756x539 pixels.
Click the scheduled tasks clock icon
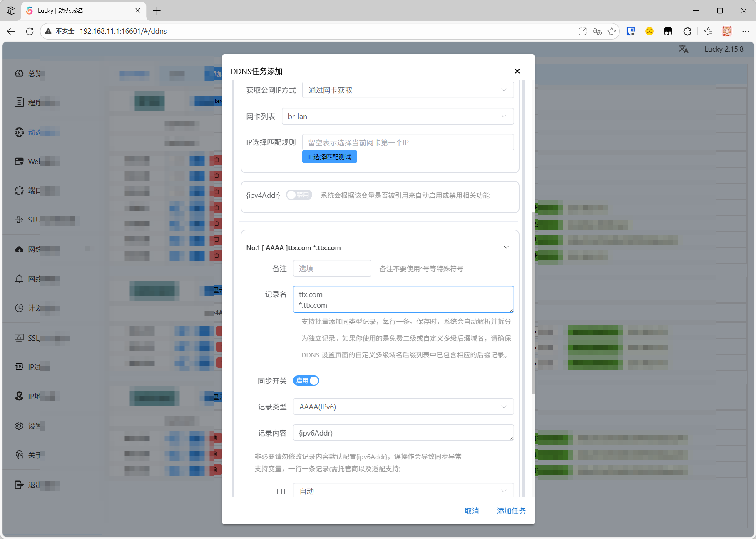[x=19, y=308]
